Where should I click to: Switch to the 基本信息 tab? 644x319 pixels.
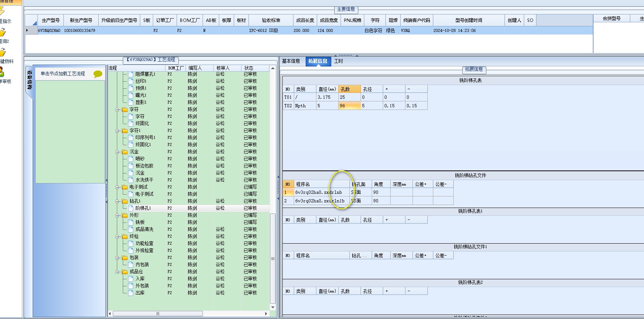coord(291,61)
